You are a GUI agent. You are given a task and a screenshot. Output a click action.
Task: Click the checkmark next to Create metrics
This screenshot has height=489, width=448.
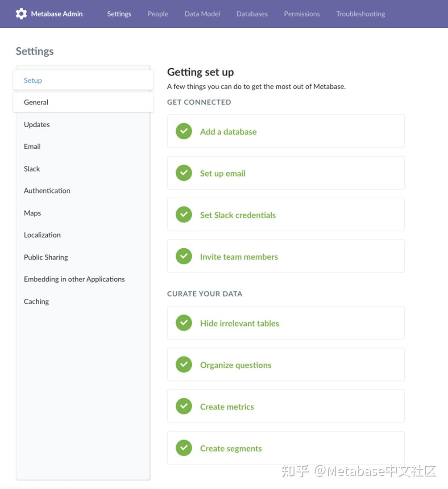pos(184,406)
